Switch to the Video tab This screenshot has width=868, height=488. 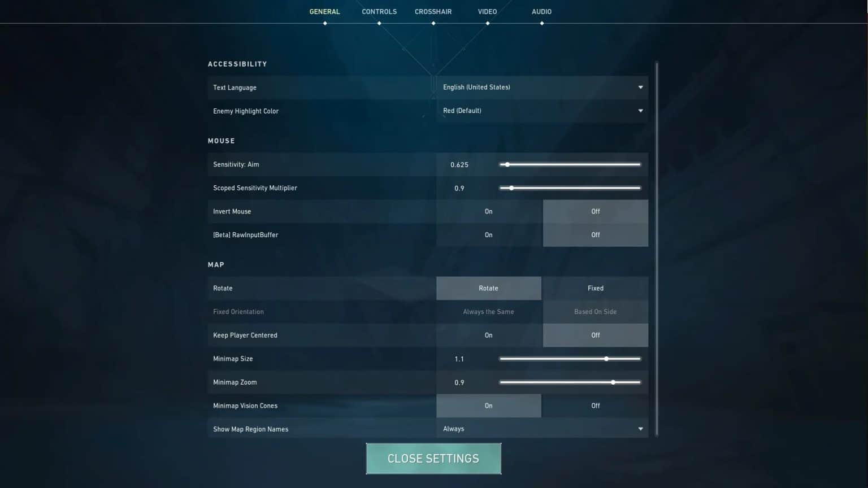pos(487,11)
